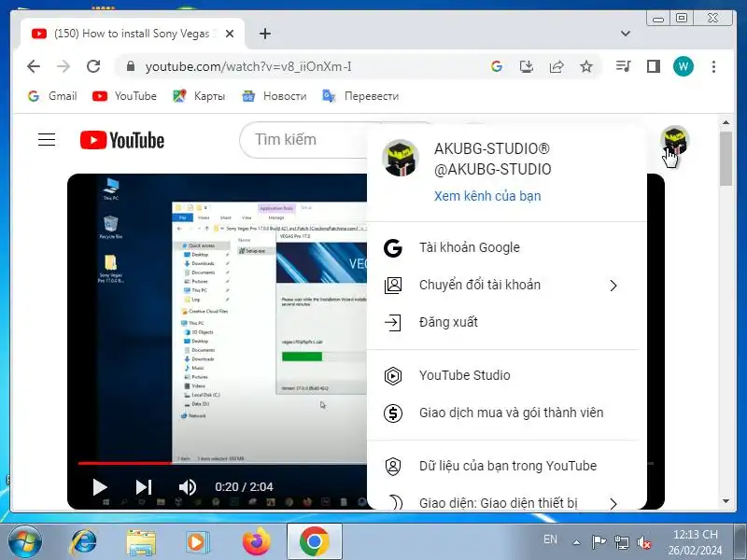
Task: Skip to next video
Action: coord(144,487)
